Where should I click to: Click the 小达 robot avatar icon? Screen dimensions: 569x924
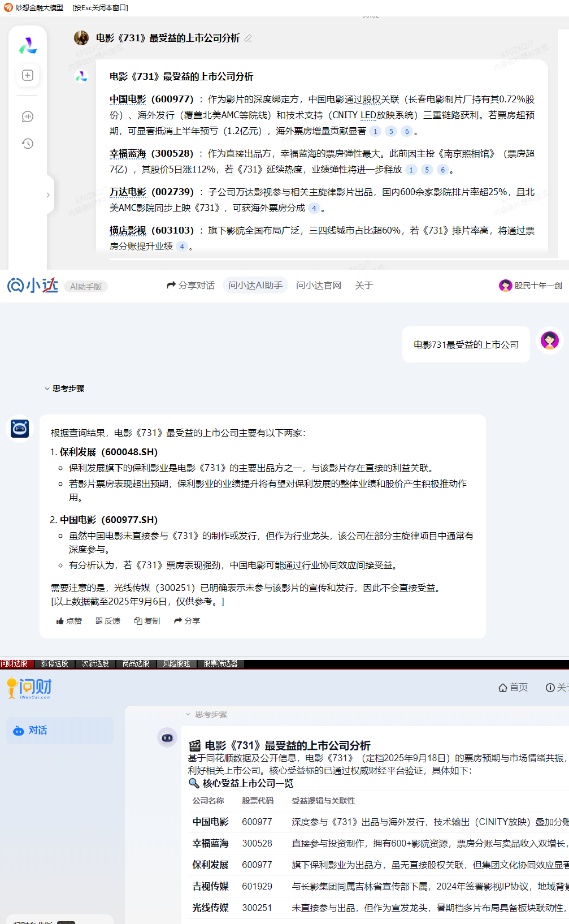tap(20, 429)
